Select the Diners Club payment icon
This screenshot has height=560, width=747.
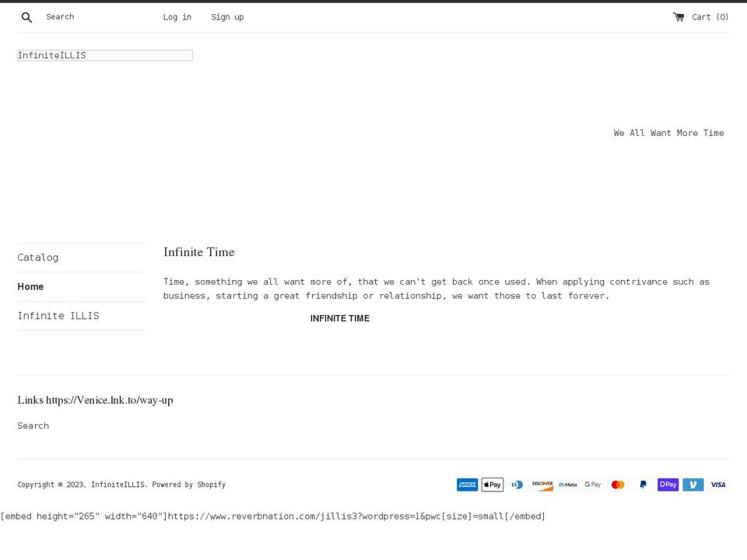click(x=517, y=485)
